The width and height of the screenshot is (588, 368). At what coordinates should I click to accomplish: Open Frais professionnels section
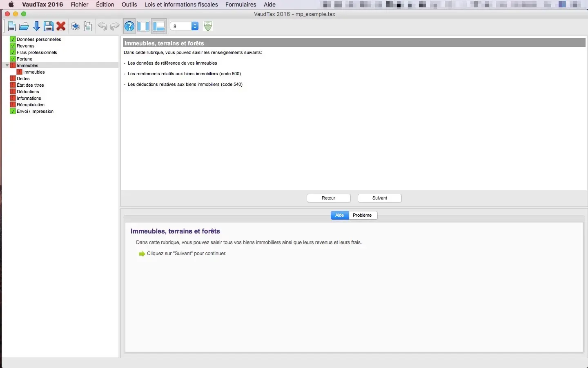[37, 52]
